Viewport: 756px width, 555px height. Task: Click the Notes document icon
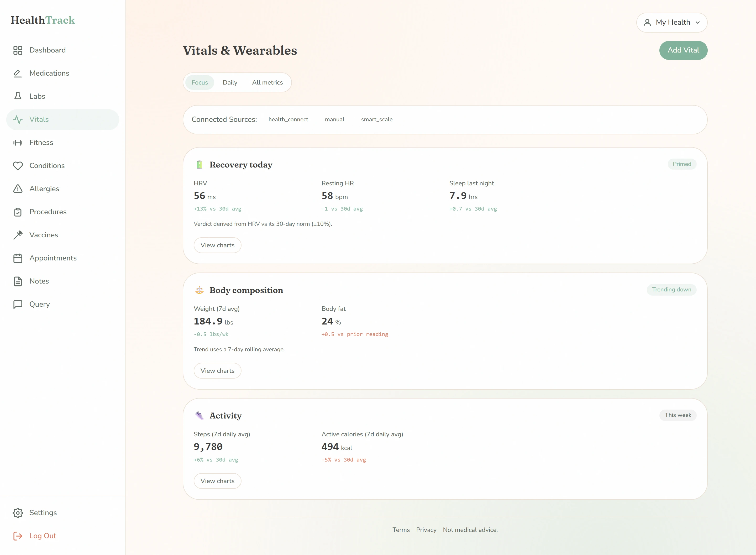coord(18,281)
